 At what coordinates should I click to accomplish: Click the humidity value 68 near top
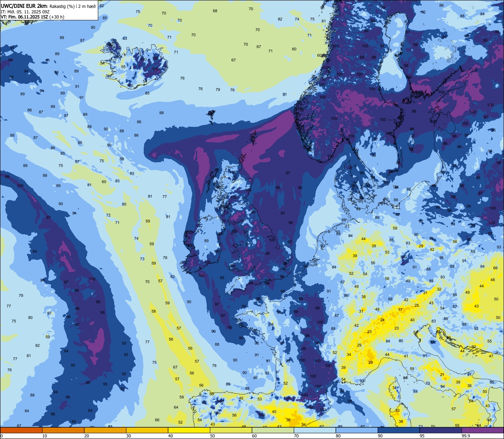click(x=215, y=11)
